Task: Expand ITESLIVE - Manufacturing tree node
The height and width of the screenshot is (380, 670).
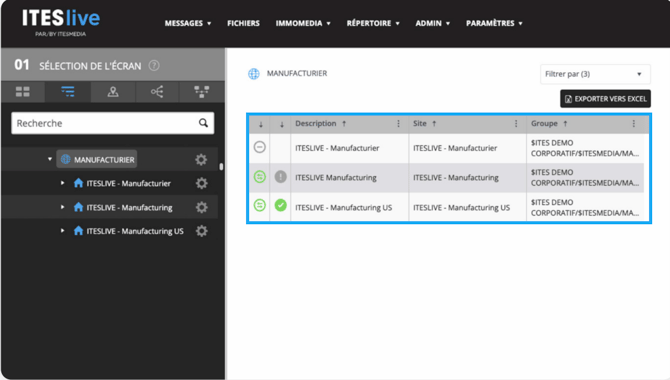Action: click(x=62, y=207)
